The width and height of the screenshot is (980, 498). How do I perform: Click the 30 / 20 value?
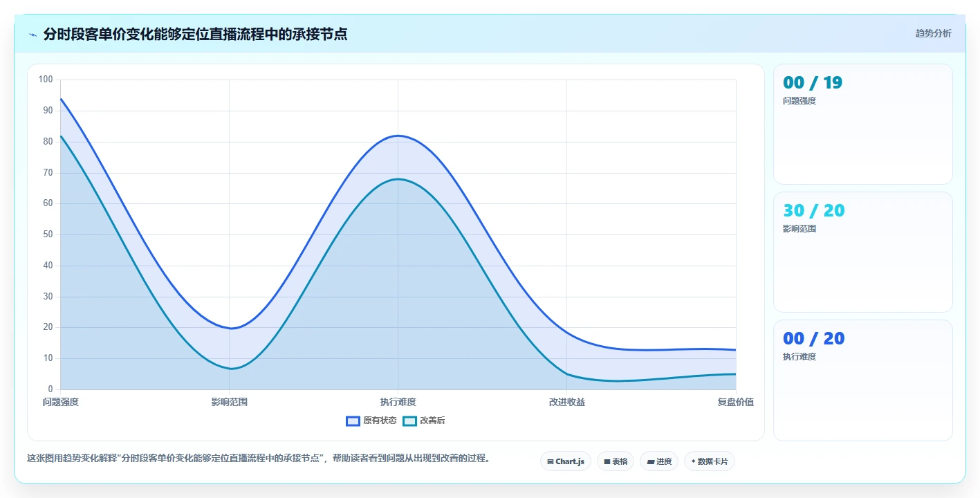814,211
